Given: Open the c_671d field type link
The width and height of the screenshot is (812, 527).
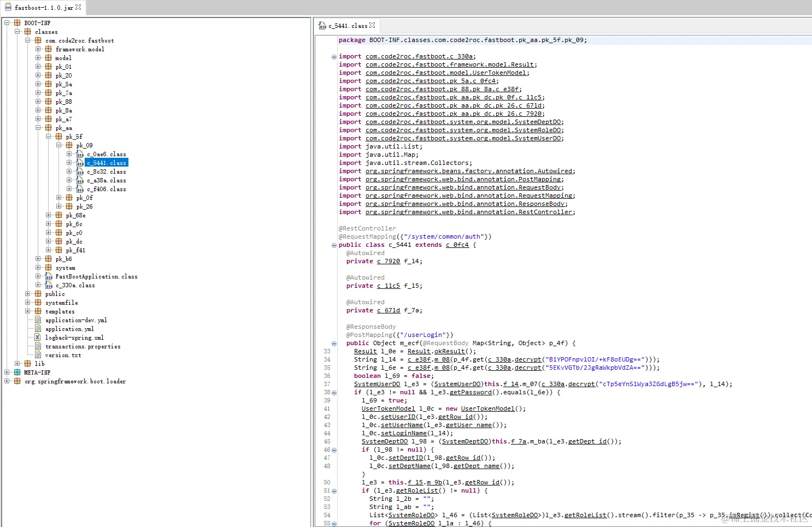Looking at the screenshot, I should click(389, 310).
